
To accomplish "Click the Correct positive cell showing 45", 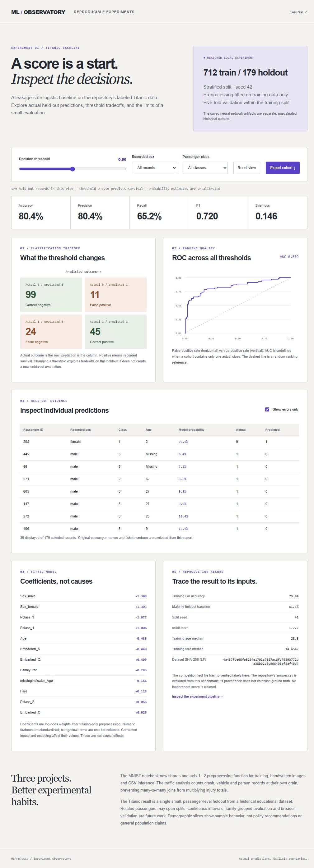I will [x=115, y=332].
